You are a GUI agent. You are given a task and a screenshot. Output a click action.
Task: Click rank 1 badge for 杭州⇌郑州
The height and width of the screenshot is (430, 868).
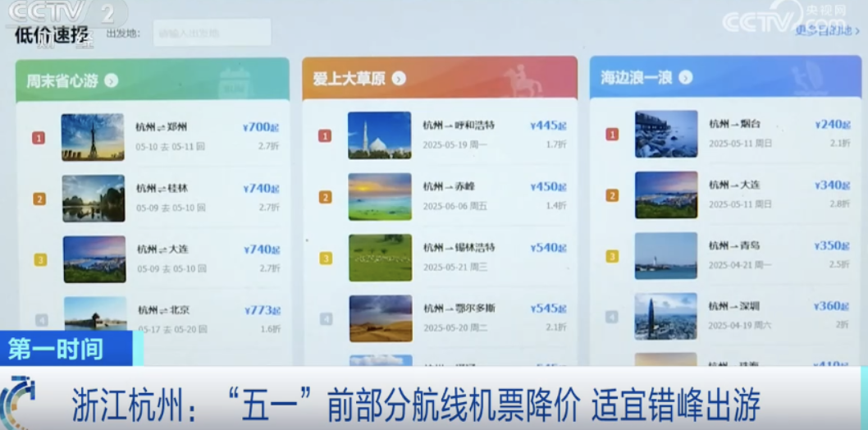tap(39, 138)
